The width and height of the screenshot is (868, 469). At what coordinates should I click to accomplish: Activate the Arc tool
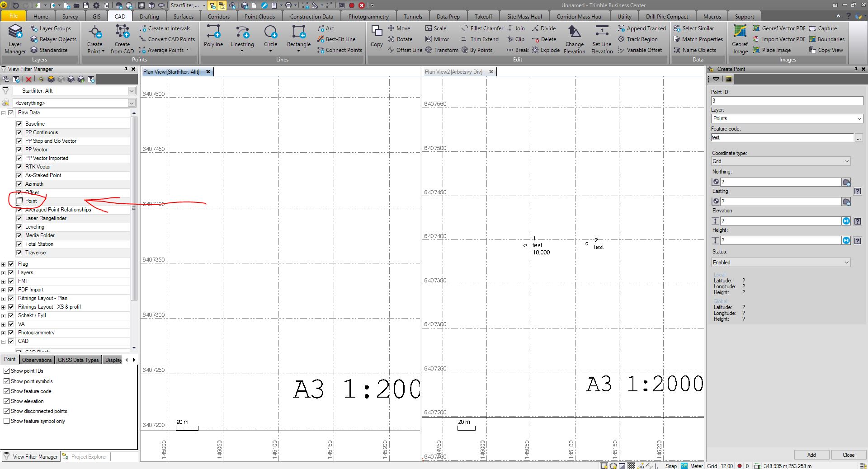(325, 28)
